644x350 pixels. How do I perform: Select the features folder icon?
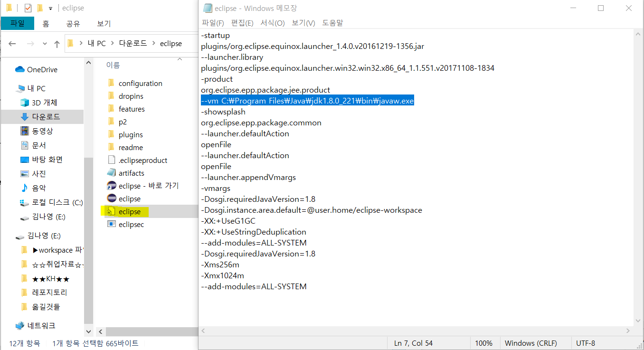(x=111, y=109)
